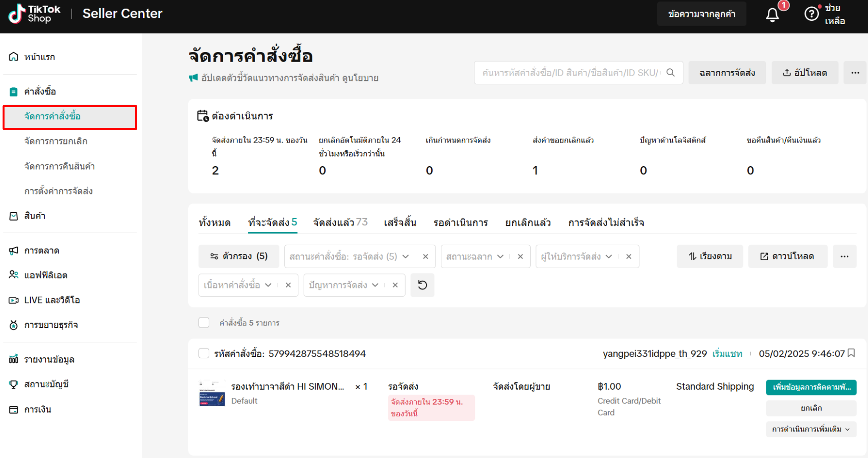Open the HI SIMON product thumbnail
Viewport: 868px width, 458px height.
point(212,393)
